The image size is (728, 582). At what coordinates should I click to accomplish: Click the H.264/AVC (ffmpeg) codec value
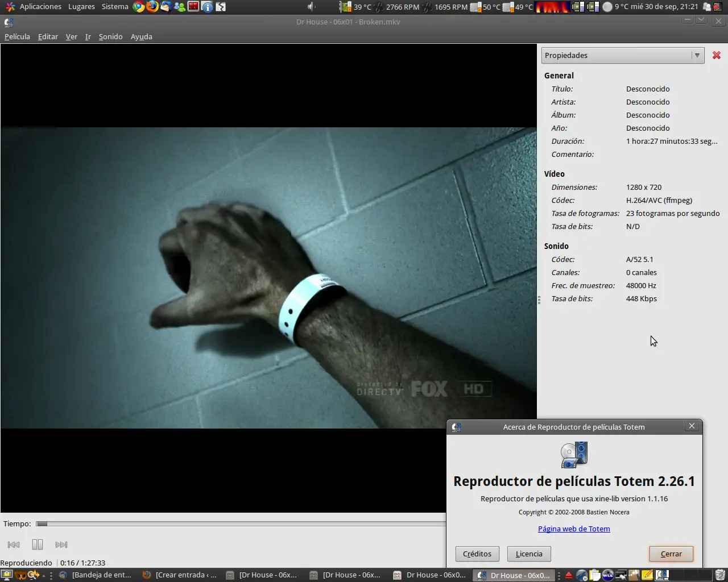tap(659, 200)
